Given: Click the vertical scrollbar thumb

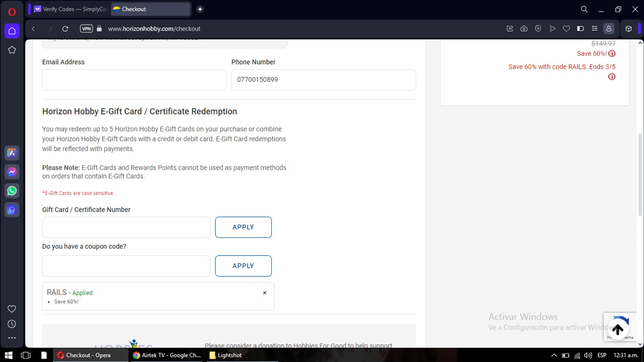Looking at the screenshot, I should point(640,174).
